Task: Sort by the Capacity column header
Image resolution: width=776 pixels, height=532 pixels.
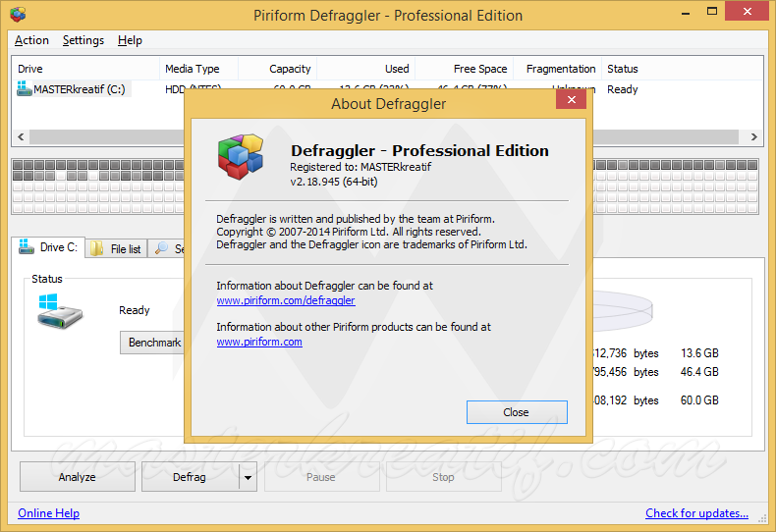Action: [278, 69]
